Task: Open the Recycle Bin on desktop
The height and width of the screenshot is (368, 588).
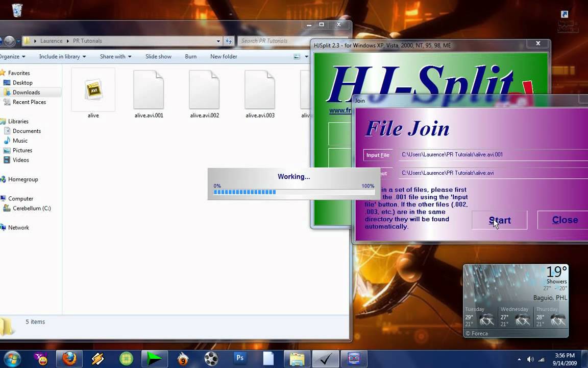Action: click(17, 10)
